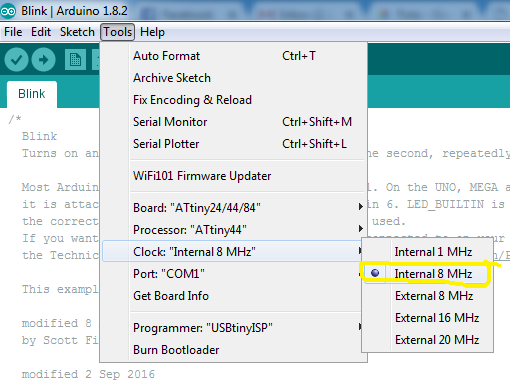Click the Upload arrow icon

click(43, 59)
